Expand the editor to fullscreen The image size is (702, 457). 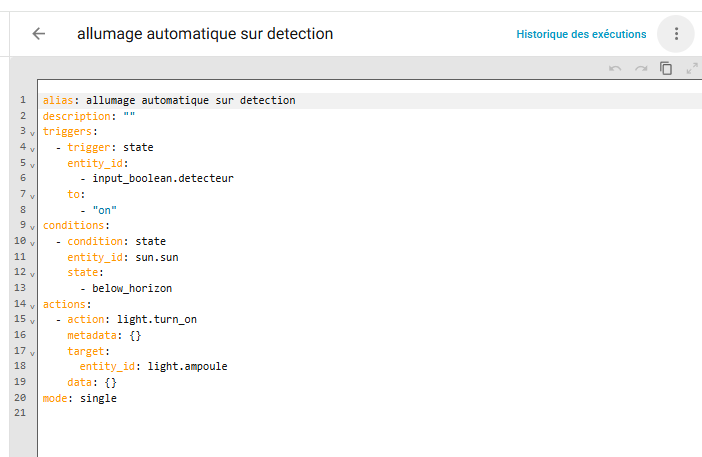pyautogui.click(x=692, y=68)
